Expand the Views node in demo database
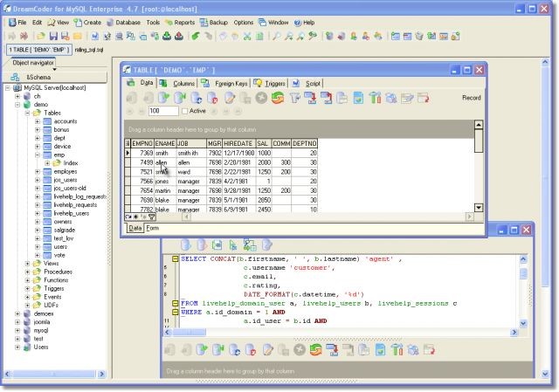This screenshot has width=559, height=392. pyautogui.click(x=28, y=263)
